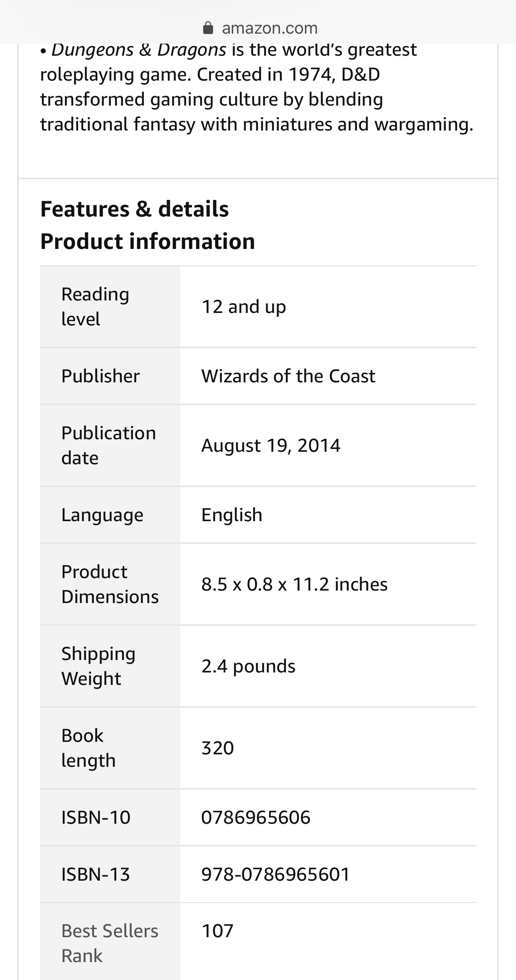This screenshot has width=516, height=980.
Task: Click the Product information heading
Action: tap(147, 241)
